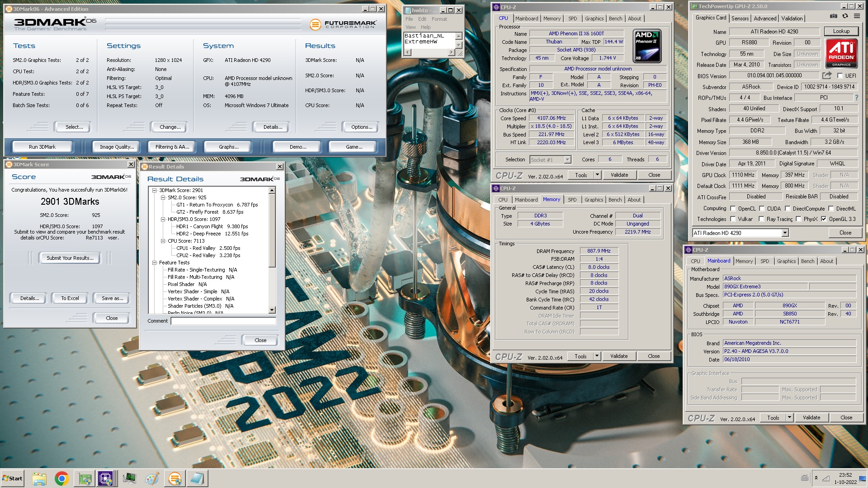Collapse the SM2.0 Score: 925 node
This screenshot has width=868, height=488.
click(x=163, y=197)
